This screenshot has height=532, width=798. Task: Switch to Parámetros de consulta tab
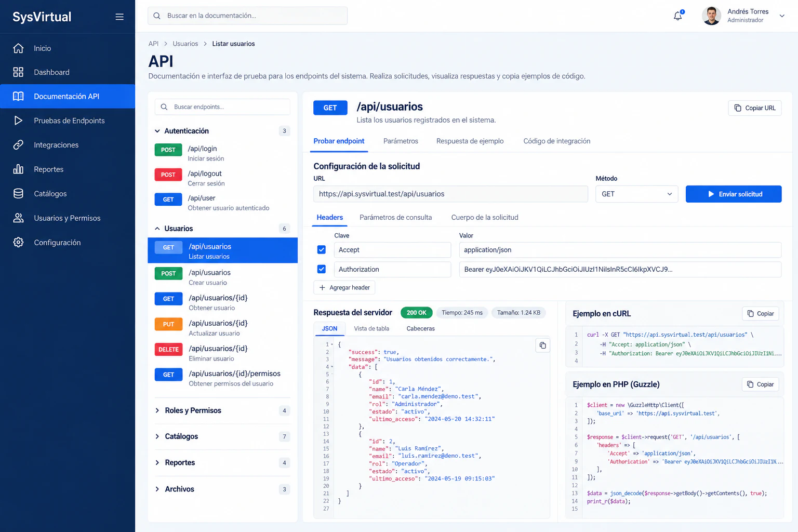(x=396, y=218)
